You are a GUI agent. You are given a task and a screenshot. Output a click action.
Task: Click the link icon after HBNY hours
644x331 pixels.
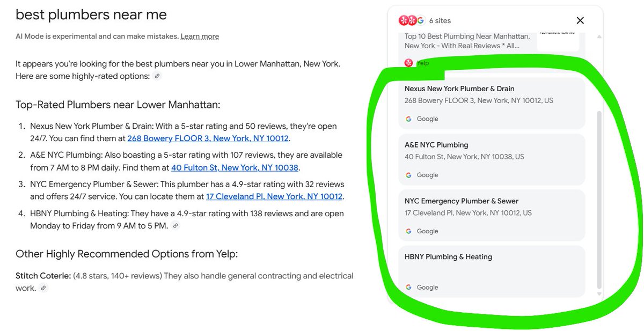(x=175, y=226)
